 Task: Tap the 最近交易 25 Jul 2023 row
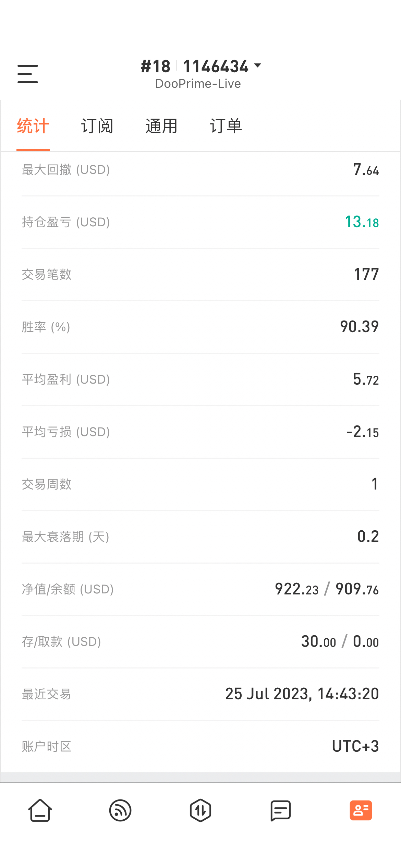point(200,694)
